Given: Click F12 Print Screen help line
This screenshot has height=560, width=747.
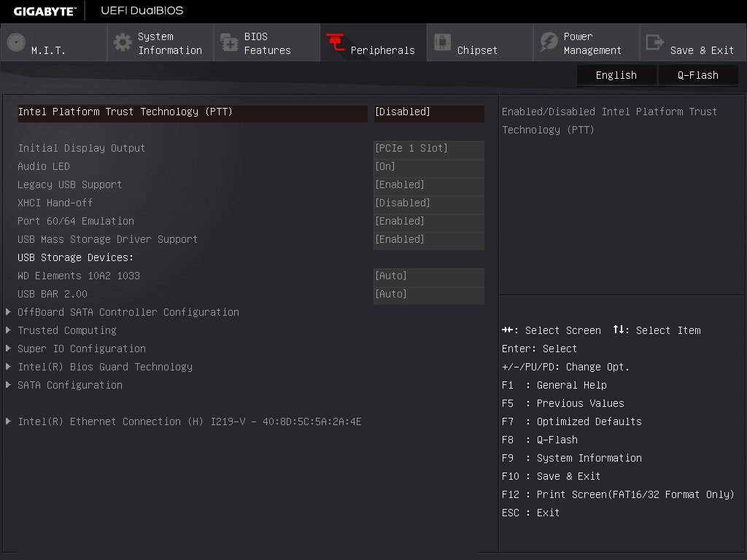Looking at the screenshot, I should click(618, 495).
